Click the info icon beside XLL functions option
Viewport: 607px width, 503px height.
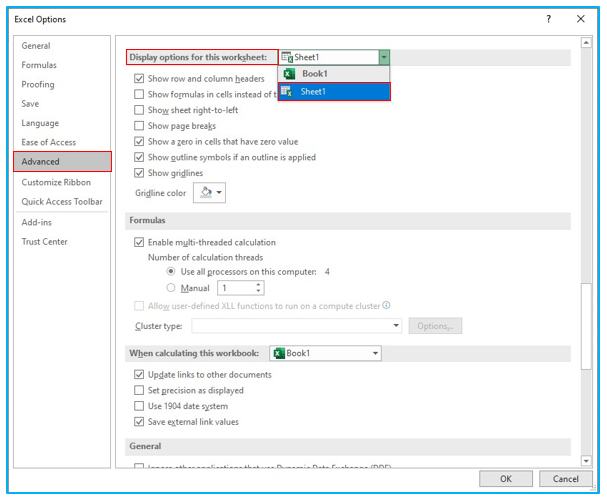click(386, 305)
